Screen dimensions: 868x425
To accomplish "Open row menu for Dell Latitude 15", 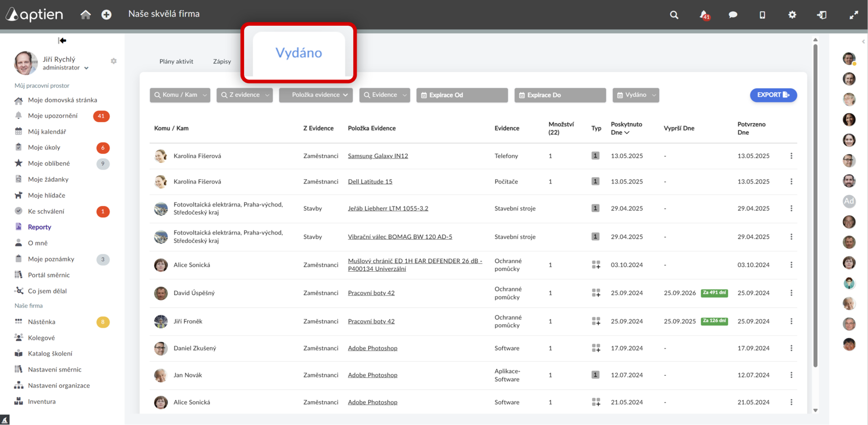I will 791,181.
